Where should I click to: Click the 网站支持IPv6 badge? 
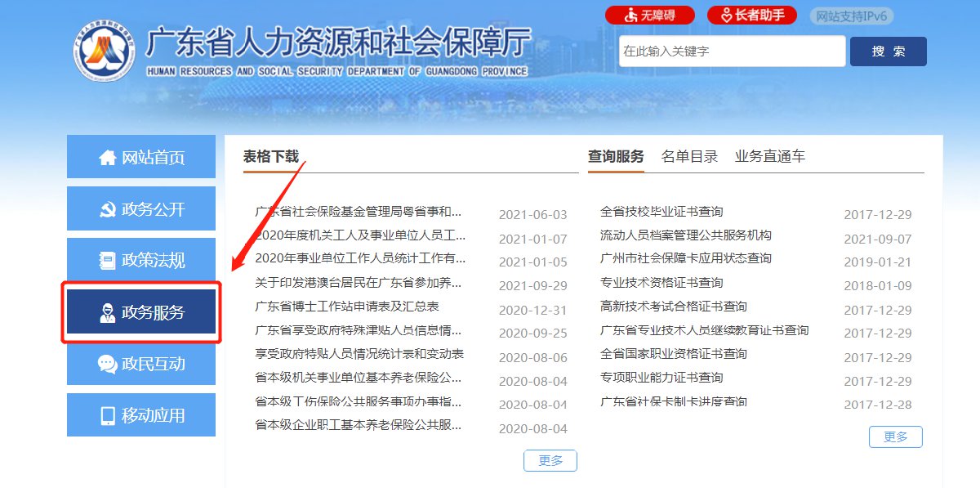[852, 16]
